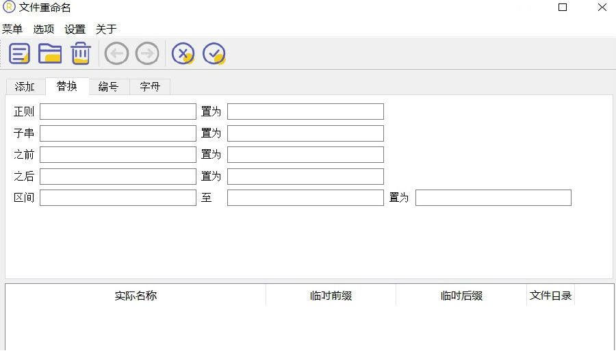This screenshot has width=616, height=364.
Task: Focus the 置为 field in 之前 row
Action: tap(305, 155)
